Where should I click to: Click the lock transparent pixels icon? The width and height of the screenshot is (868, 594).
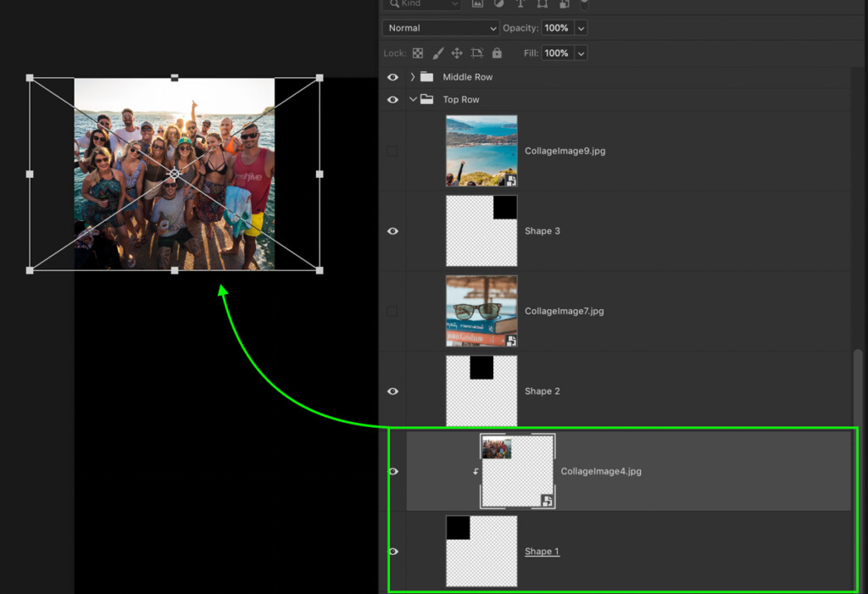coord(417,53)
